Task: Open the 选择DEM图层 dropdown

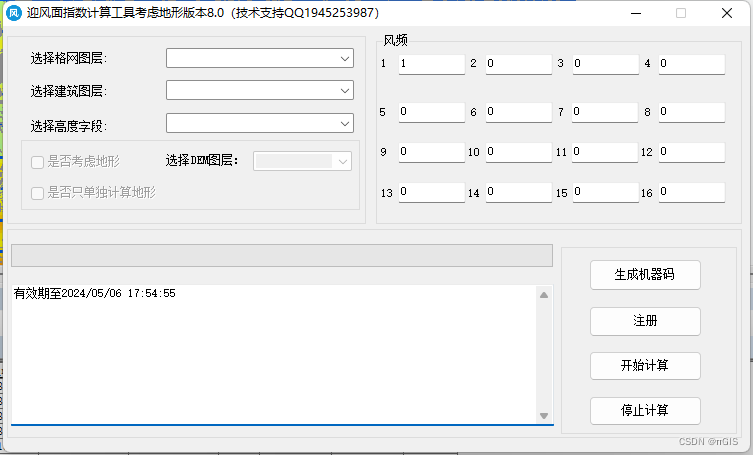Action: point(303,161)
